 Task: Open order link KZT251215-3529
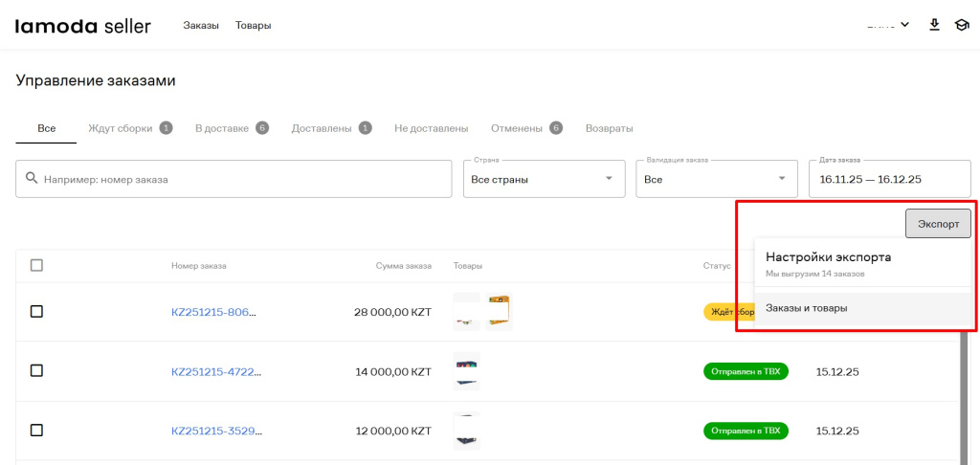(214, 431)
